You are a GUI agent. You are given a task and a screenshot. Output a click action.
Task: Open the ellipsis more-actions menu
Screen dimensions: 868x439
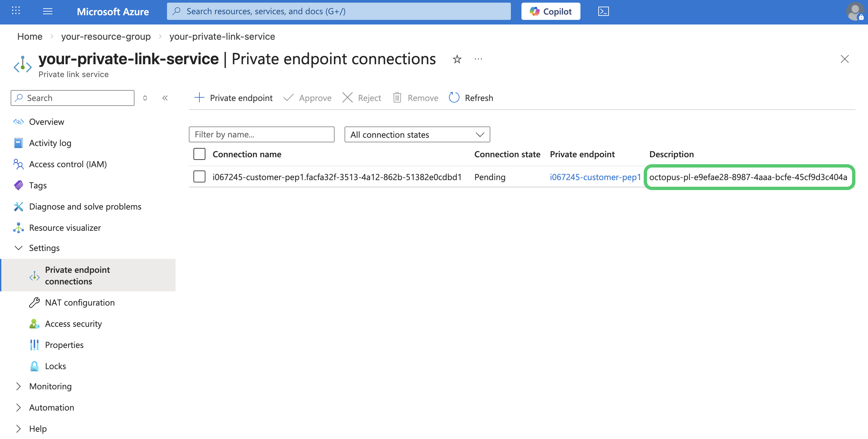coord(478,60)
